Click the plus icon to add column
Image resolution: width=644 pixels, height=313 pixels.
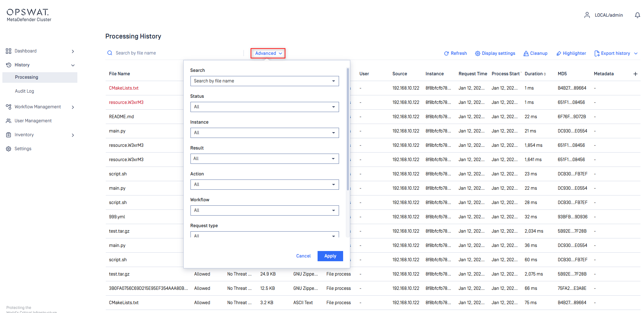[x=635, y=74]
